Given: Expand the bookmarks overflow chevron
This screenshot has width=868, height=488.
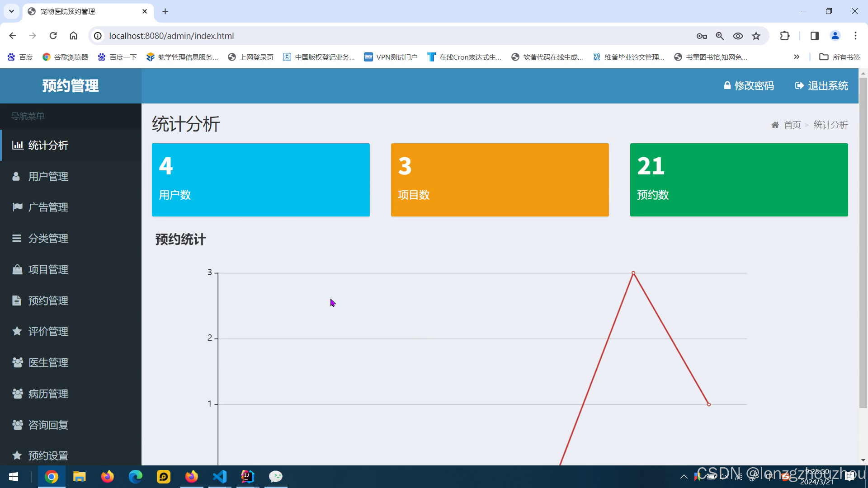Looking at the screenshot, I should 797,57.
